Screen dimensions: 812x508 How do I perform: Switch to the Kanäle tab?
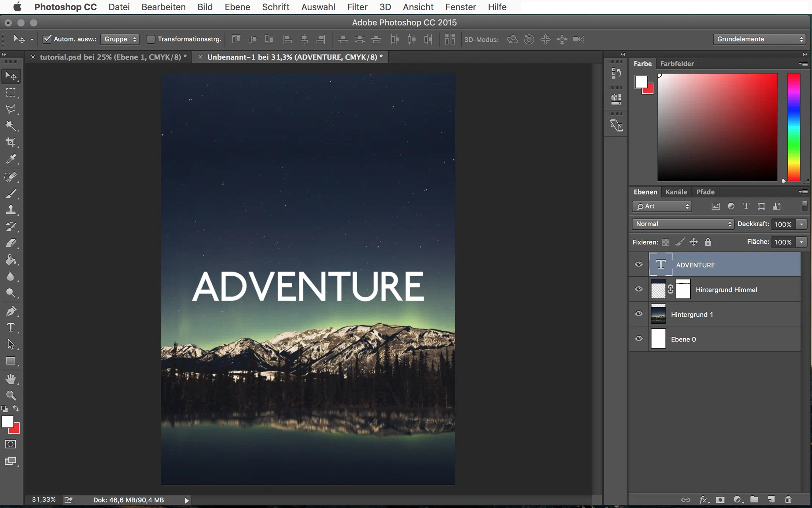[676, 192]
